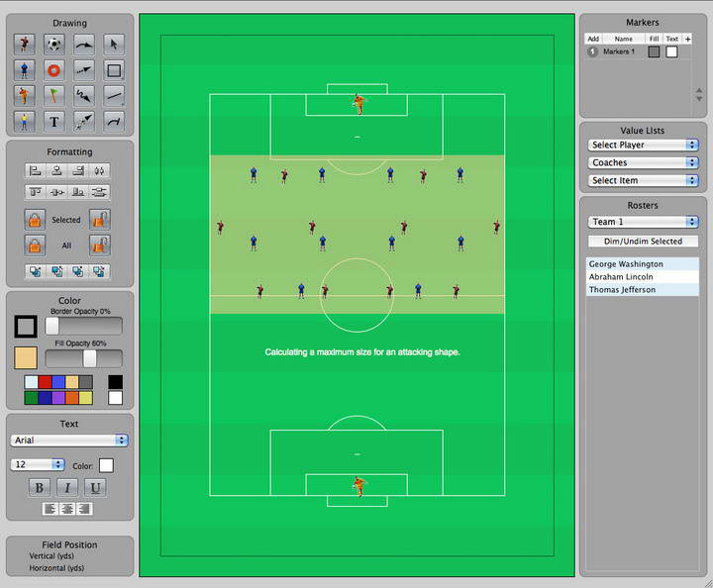Select George Washington in the roster
This screenshot has height=588, width=713.
click(643, 264)
